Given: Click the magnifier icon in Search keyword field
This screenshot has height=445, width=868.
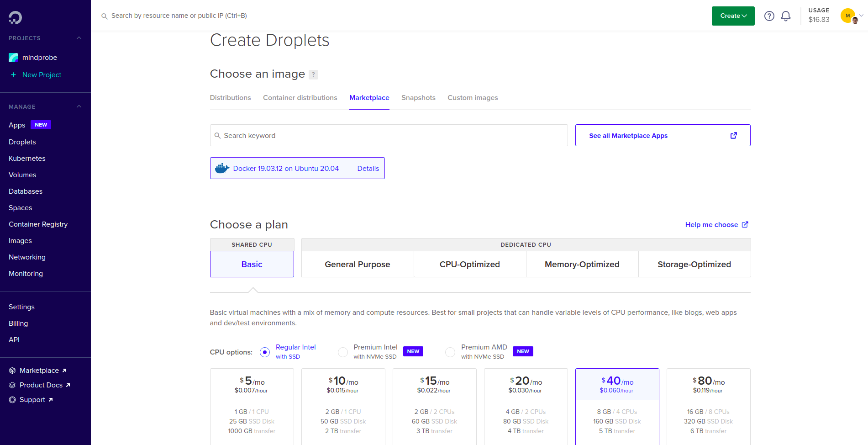Looking at the screenshot, I should (x=217, y=136).
